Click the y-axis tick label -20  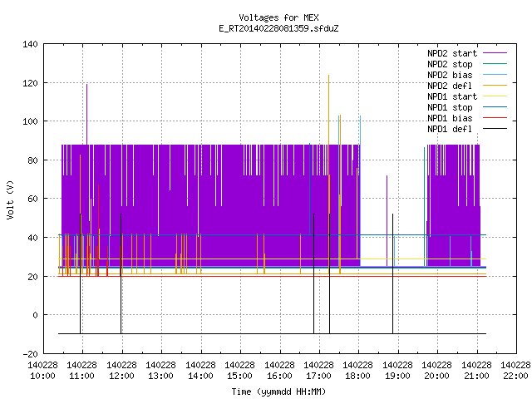(x=30, y=354)
